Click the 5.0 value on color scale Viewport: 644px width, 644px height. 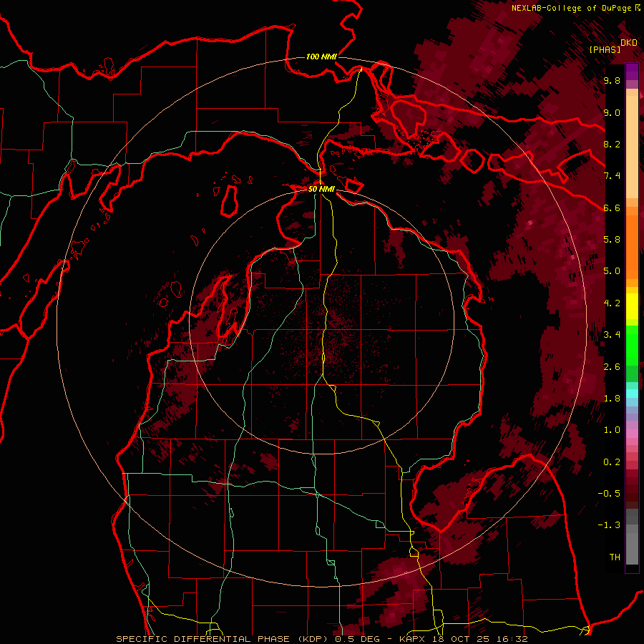tap(612, 271)
